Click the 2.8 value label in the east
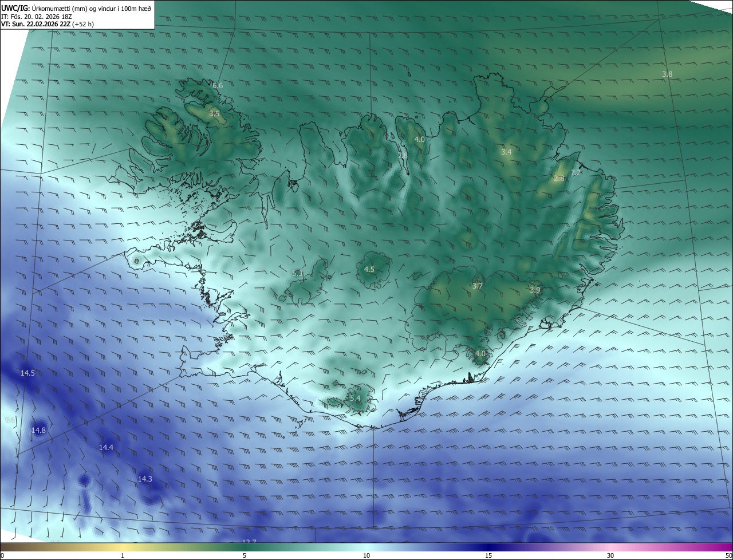The image size is (733, 560). pos(559,179)
